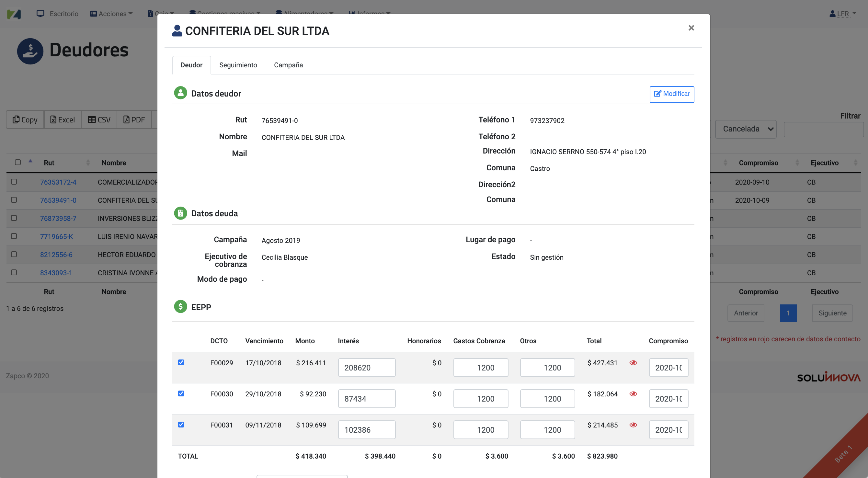This screenshot has height=478, width=868.
Task: Edit Gastos Cobranza field for F00031
Action: tap(481, 429)
